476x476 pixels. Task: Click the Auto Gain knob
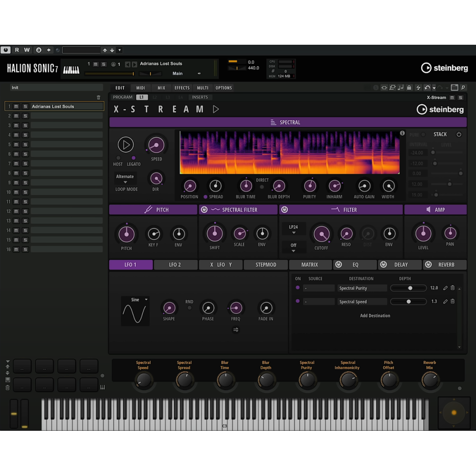(x=364, y=187)
